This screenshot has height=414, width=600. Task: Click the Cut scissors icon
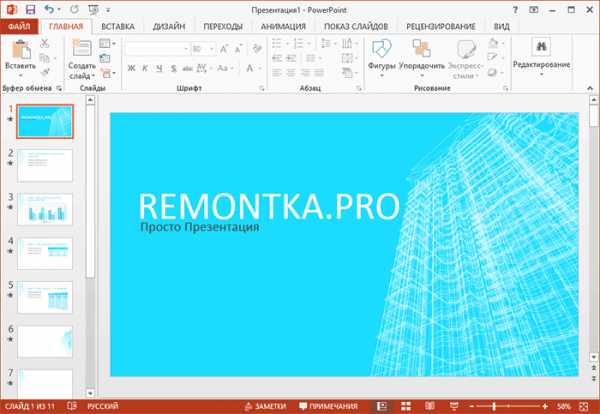tap(45, 43)
